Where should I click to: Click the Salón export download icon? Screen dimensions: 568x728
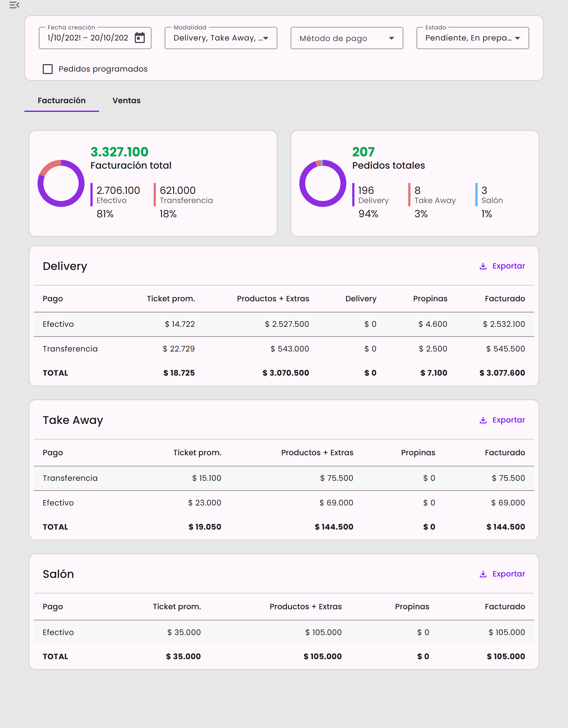point(483,574)
